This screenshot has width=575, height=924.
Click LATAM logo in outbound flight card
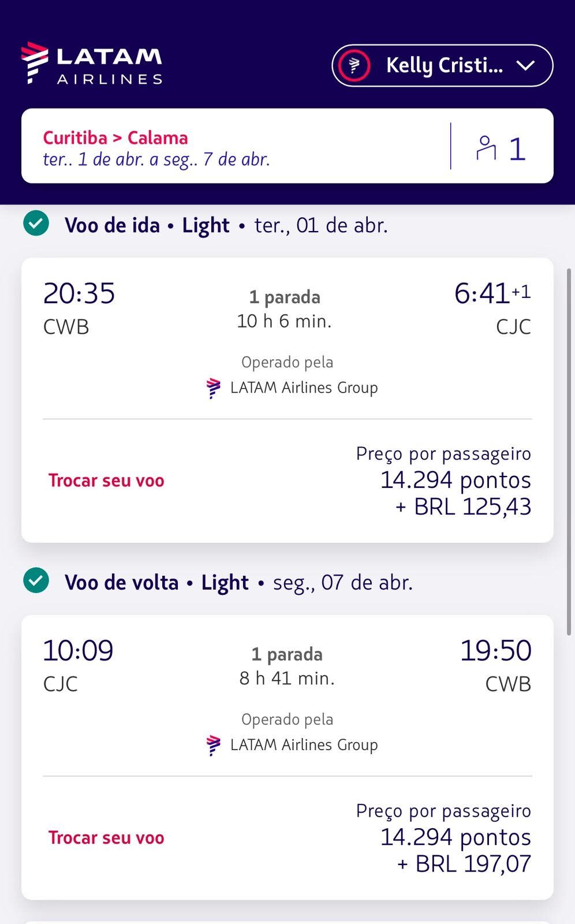click(214, 388)
